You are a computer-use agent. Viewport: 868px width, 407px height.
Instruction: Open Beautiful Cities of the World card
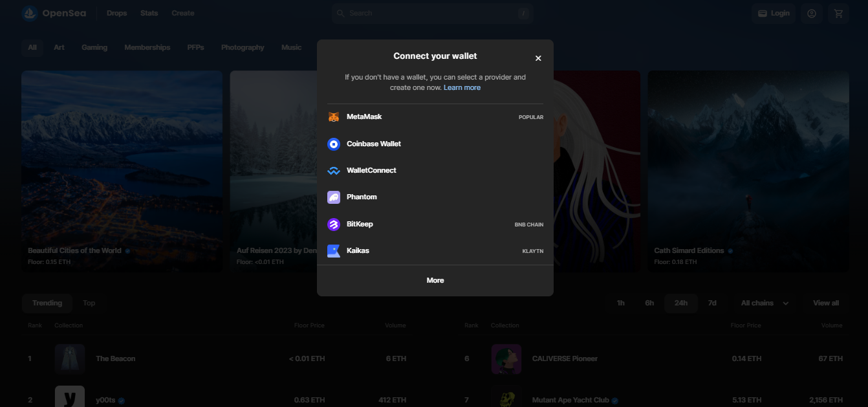point(122,171)
